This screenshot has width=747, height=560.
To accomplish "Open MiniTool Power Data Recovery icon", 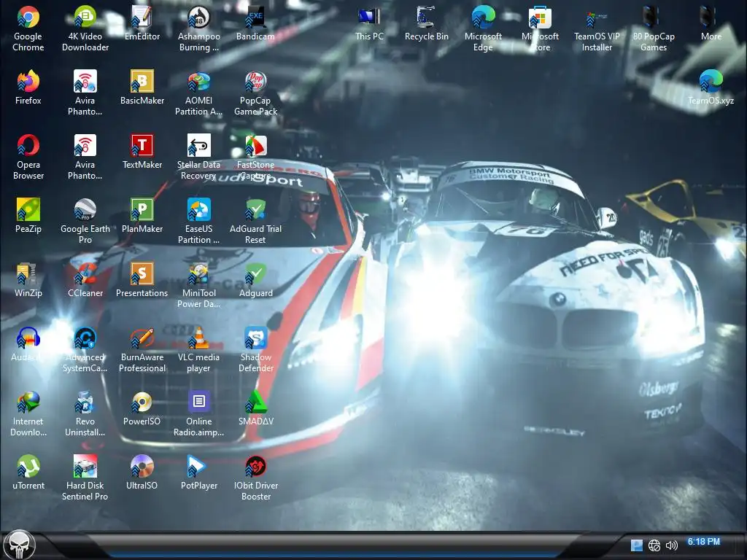I will [x=198, y=274].
